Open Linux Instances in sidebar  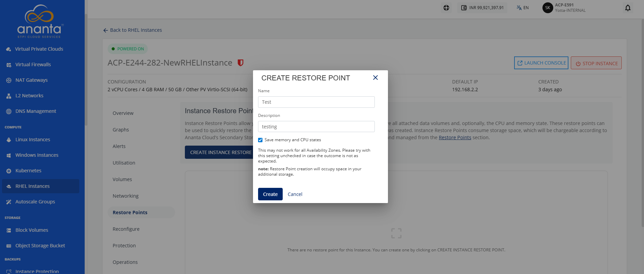(33, 140)
